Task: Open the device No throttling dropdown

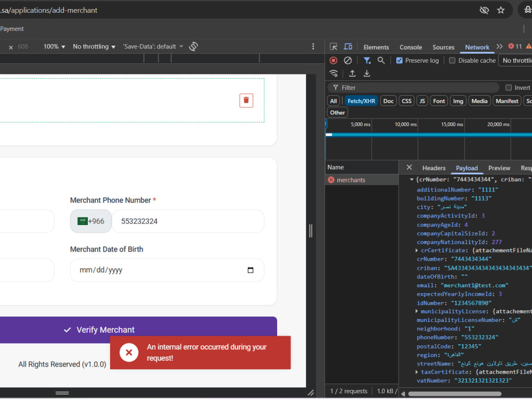Action: 94,46
